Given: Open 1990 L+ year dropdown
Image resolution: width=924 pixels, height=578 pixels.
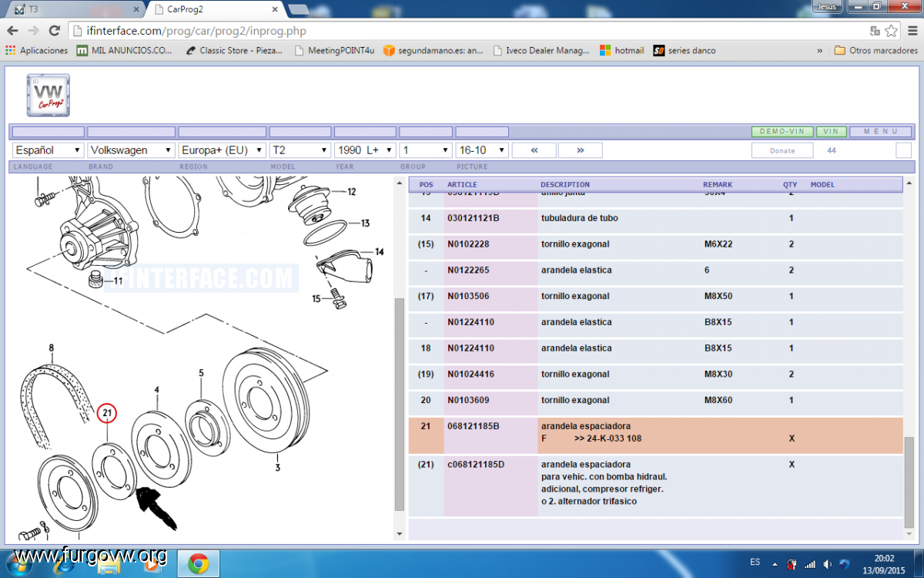Looking at the screenshot, I should point(365,150).
